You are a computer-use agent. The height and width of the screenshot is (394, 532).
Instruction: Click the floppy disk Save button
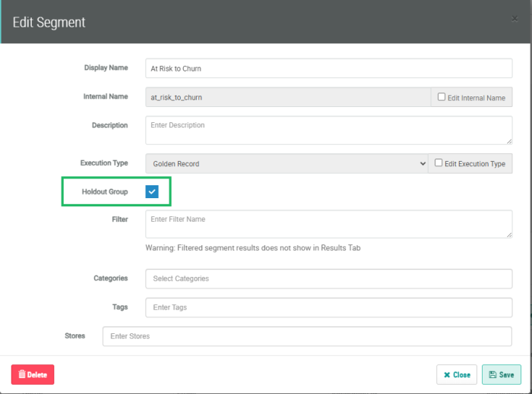501,374
